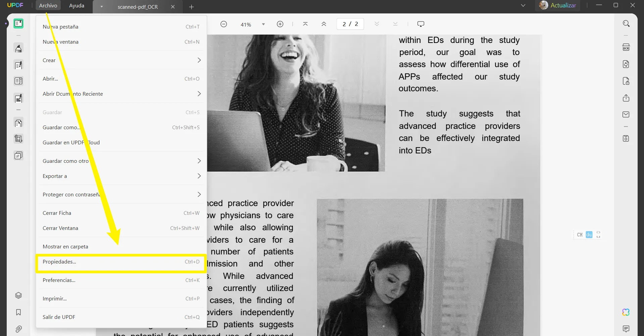Expand Exportar a submenu
Viewport: 644px width, 336px height.
point(121,176)
